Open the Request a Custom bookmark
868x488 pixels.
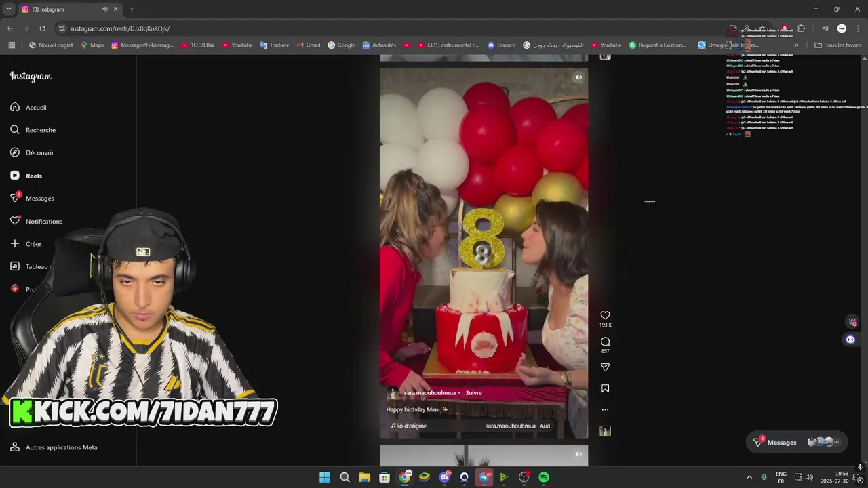(658, 45)
